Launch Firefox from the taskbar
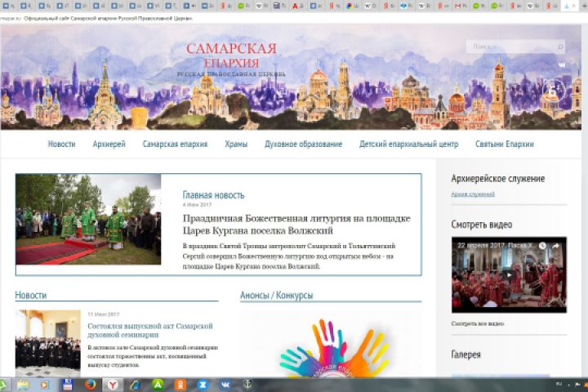588x392 pixels. (x=90, y=385)
